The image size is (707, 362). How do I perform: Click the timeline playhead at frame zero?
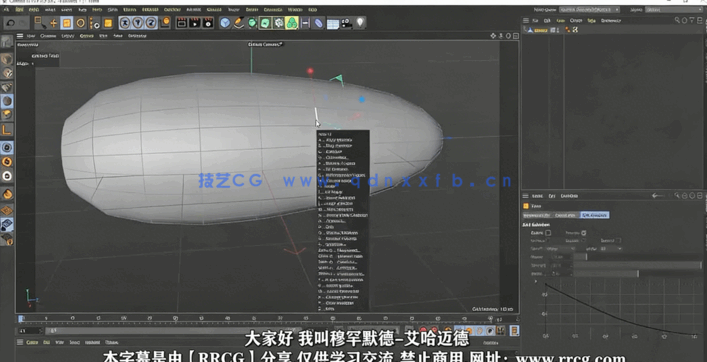[x=20, y=318]
